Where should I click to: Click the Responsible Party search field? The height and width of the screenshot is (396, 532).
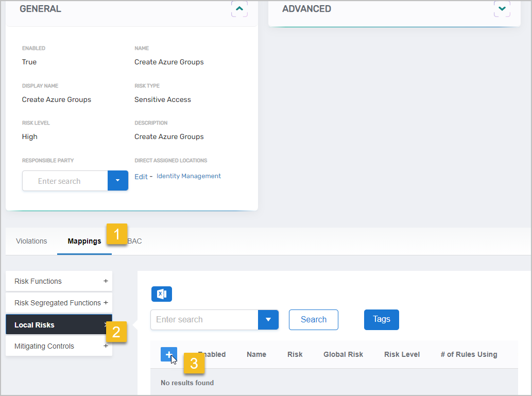pyautogui.click(x=65, y=181)
